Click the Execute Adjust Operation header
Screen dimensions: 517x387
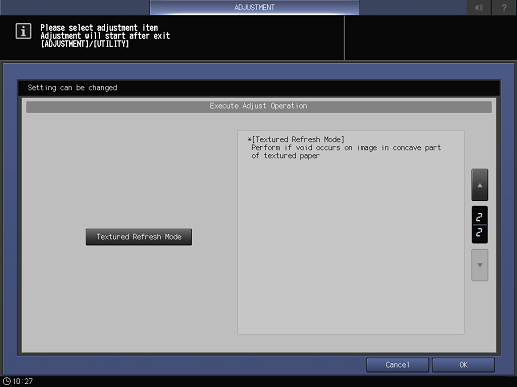pyautogui.click(x=259, y=106)
